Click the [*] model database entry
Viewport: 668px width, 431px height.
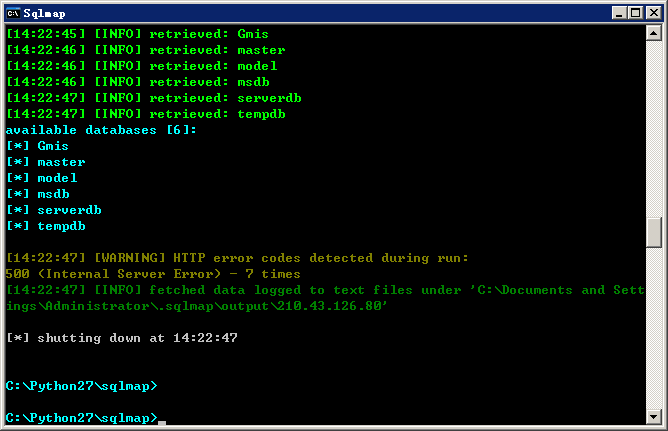(x=42, y=178)
